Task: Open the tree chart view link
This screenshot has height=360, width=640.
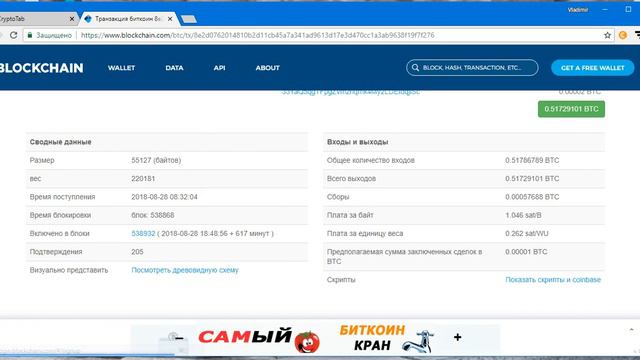Action: (185, 270)
